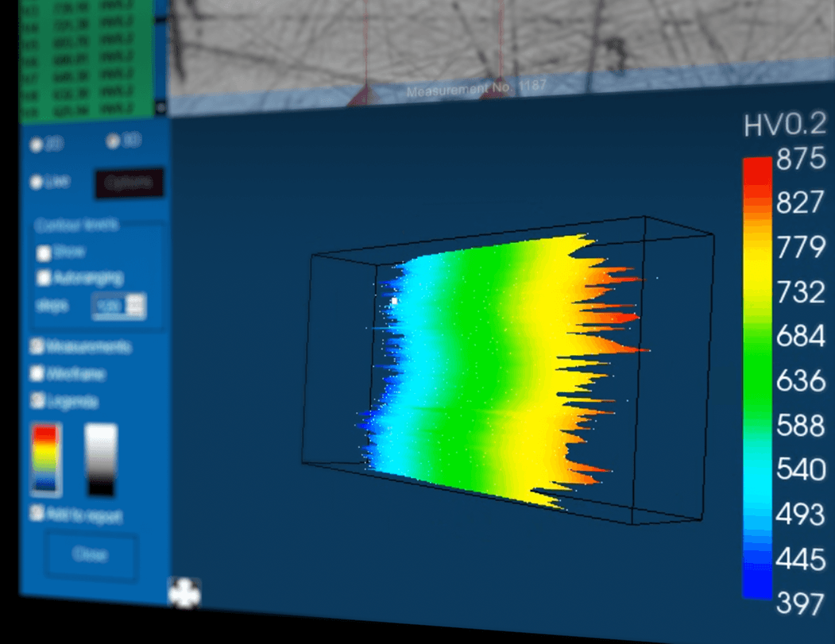Click the Measurement No. 1187 label

[476, 88]
